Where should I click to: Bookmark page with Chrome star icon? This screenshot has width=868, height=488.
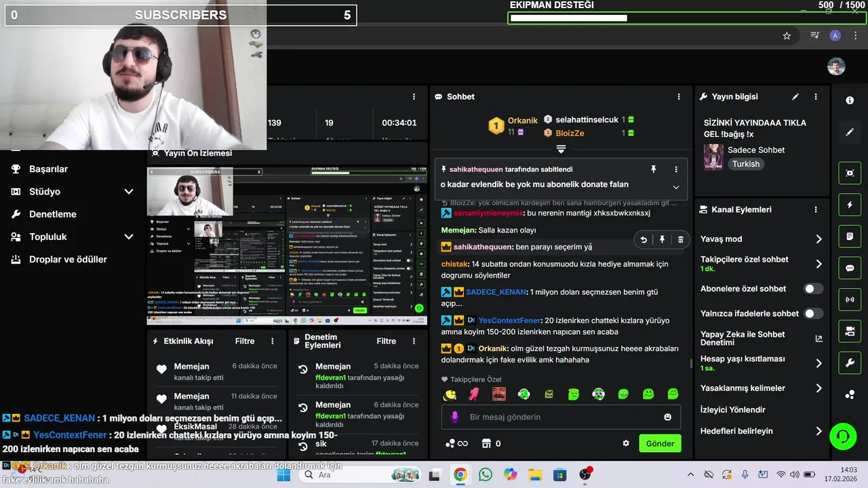pos(787,36)
